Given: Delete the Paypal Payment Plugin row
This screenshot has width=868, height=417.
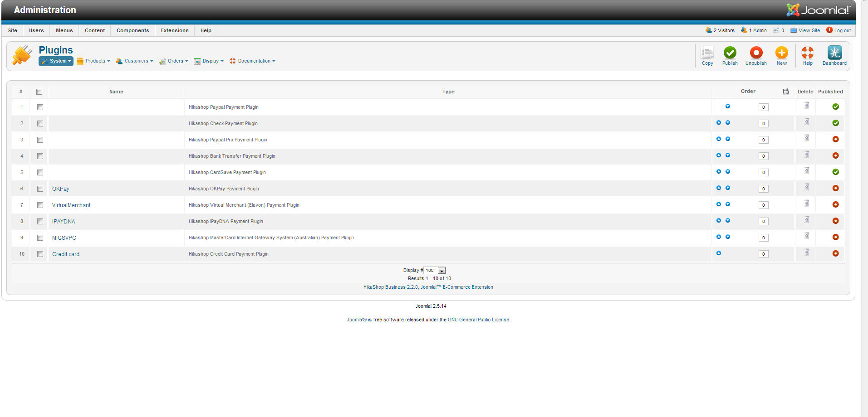Looking at the screenshot, I should point(806,106).
